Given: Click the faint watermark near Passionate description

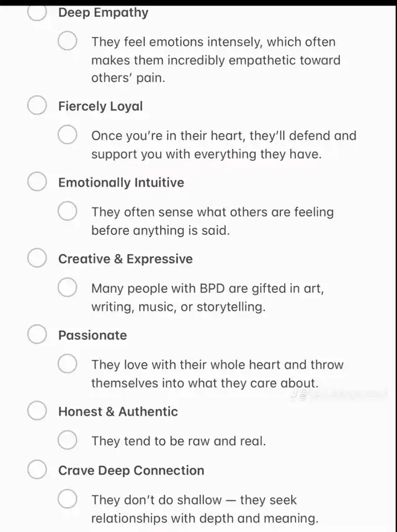Looking at the screenshot, I should 339,394.
